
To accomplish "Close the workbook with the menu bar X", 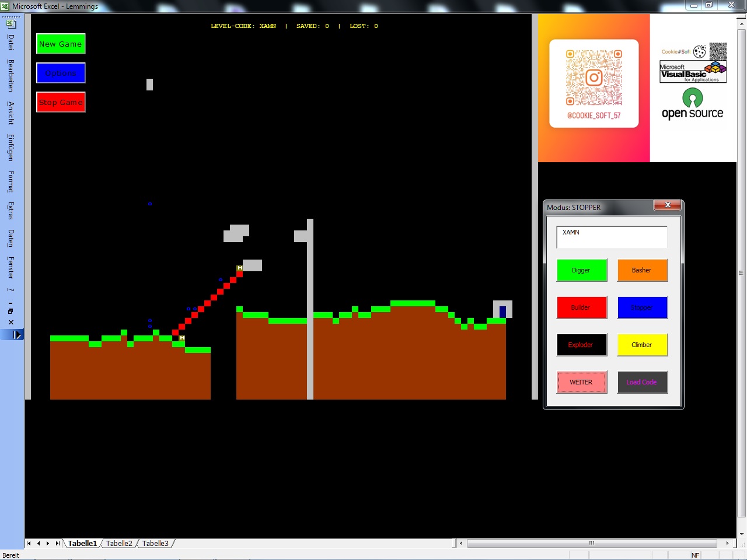I will (x=11, y=322).
